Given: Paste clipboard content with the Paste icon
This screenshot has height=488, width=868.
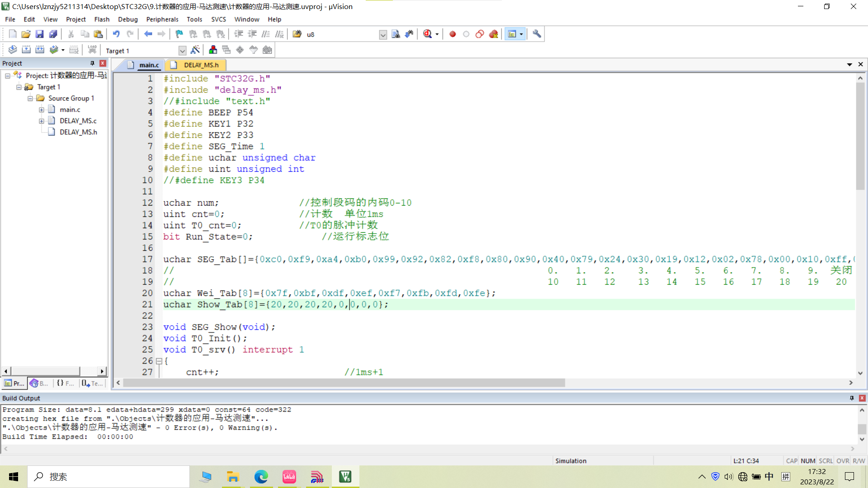Looking at the screenshot, I should 98,34.
